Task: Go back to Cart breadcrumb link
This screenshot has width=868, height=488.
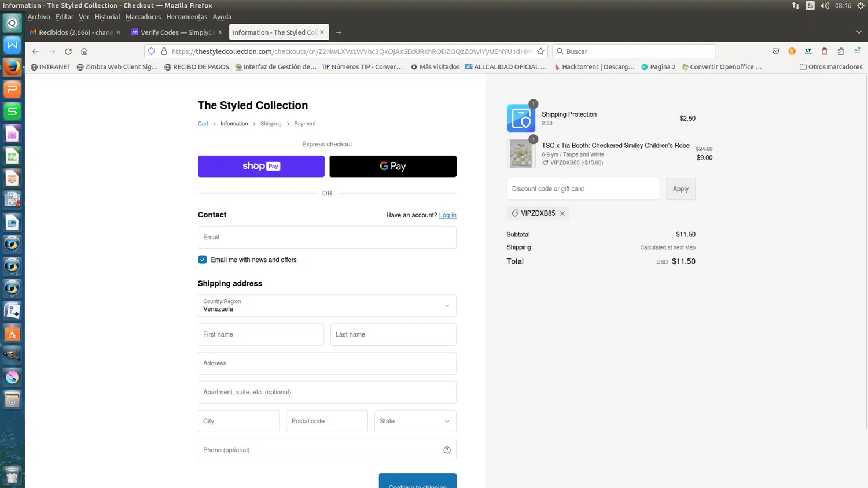Action: pyautogui.click(x=203, y=124)
